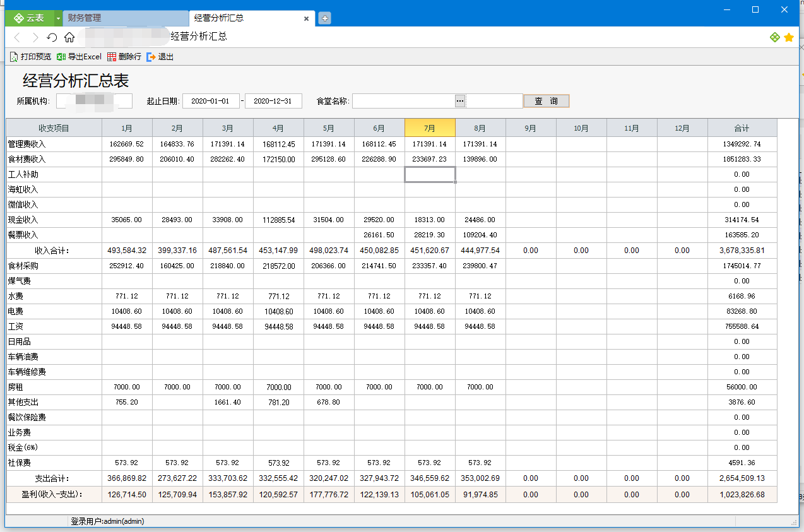Click the 云表 logo button
This screenshot has width=804, height=532.
coord(29,18)
